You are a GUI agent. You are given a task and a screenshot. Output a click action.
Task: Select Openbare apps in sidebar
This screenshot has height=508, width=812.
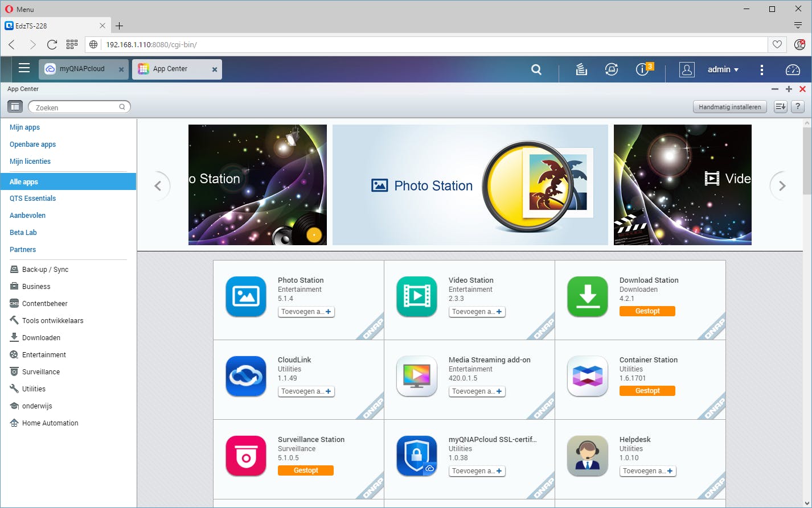32,144
